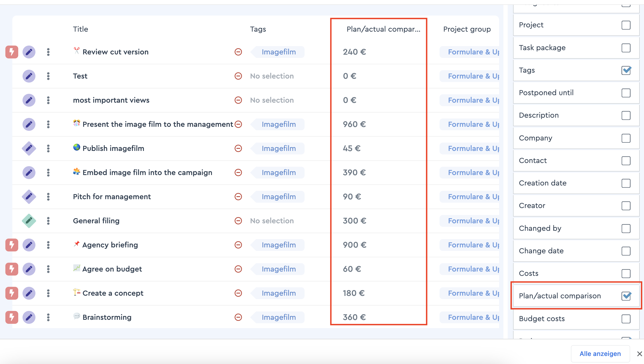644x364 pixels.
Task: Click the 900 € value cell
Action: (x=354, y=245)
